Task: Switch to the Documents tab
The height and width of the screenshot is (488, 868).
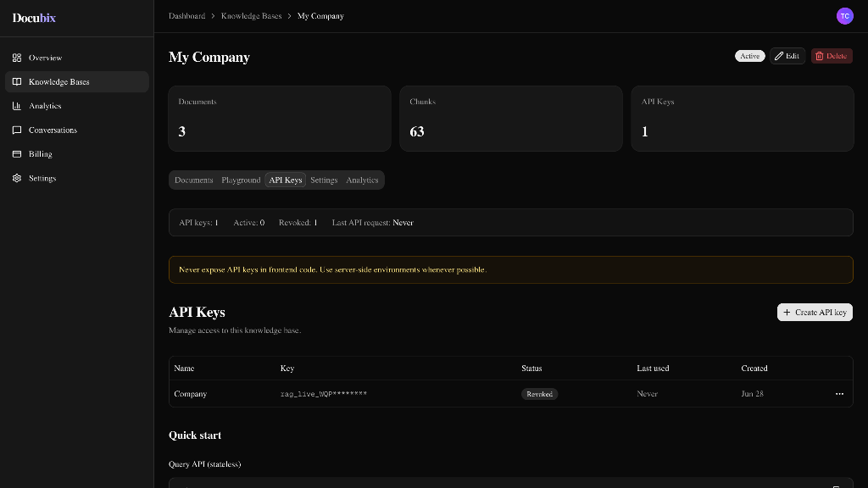Action: pos(194,180)
